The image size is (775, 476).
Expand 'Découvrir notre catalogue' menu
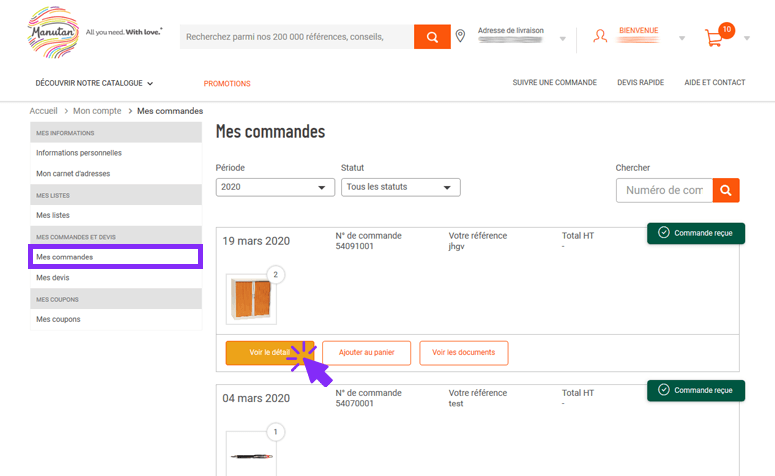pyautogui.click(x=94, y=83)
